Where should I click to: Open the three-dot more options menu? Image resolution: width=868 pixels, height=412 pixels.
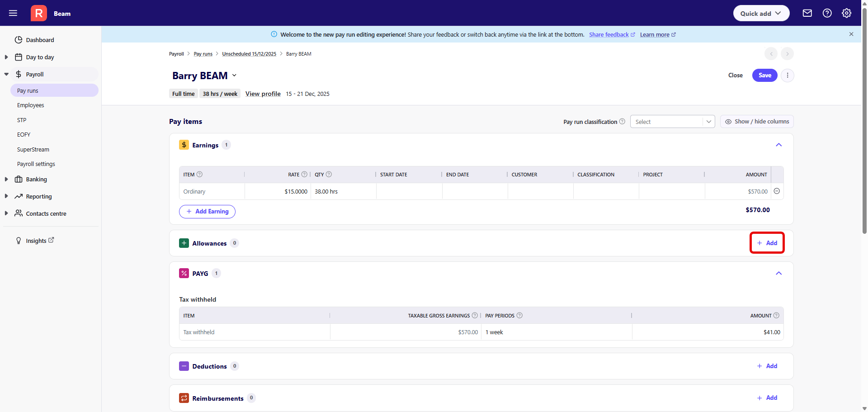coord(787,76)
